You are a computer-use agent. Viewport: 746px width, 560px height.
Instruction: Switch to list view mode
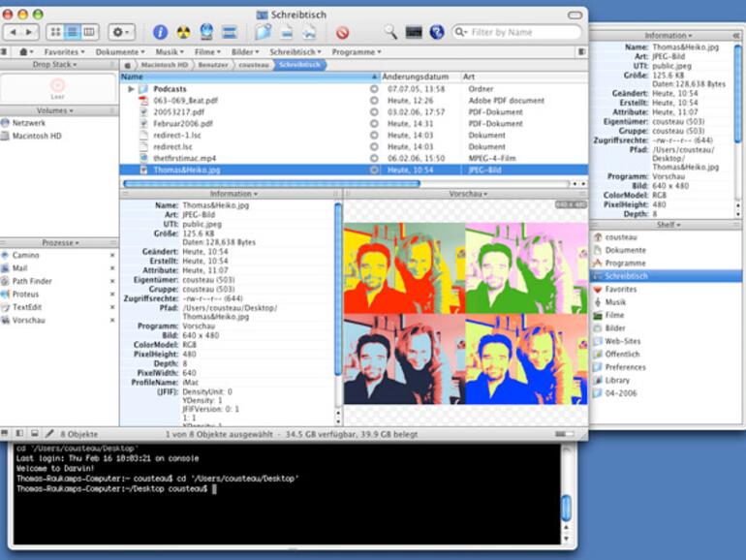click(73, 32)
